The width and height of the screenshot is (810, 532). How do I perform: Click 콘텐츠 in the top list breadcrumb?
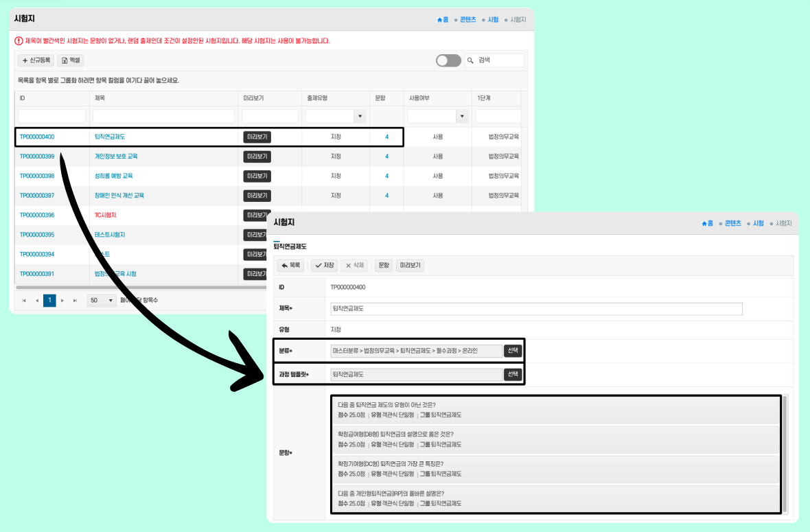coord(467,20)
